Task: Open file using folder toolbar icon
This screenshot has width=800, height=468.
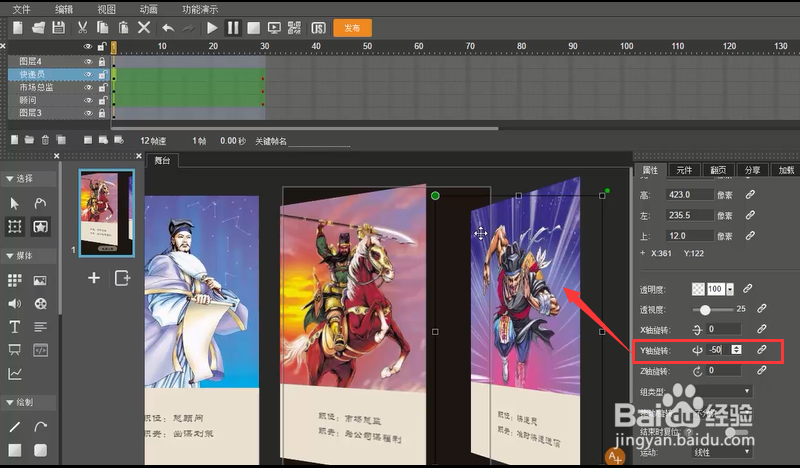Action: pos(38,28)
